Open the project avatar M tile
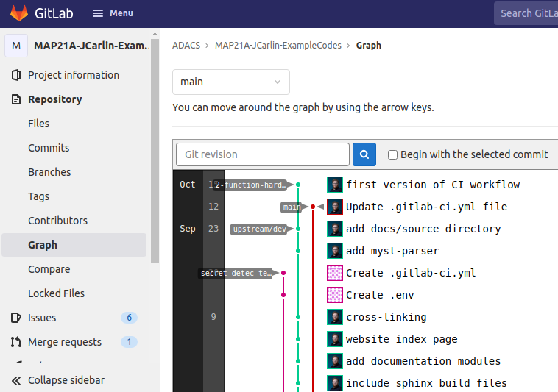 coord(16,46)
